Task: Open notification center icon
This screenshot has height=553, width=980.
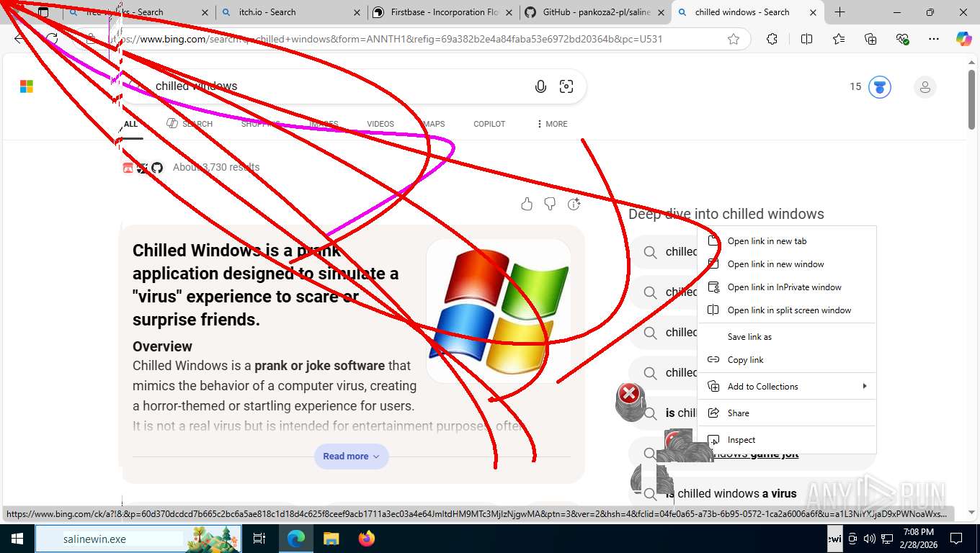Action: pos(956,539)
